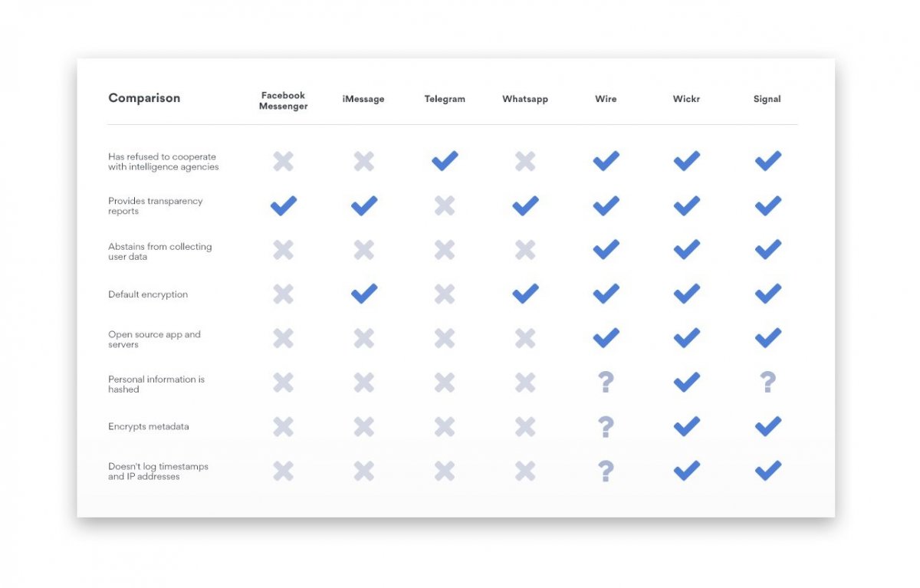The image size is (920, 588).
Task: Click the 'Encrypts metadata' row label
Action: pyautogui.click(x=148, y=426)
